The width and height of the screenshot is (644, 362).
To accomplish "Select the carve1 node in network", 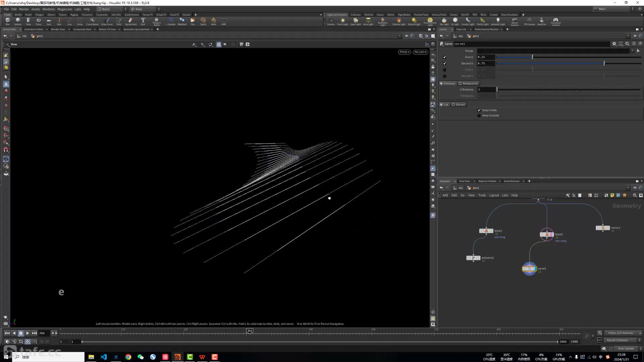I will point(529,268).
